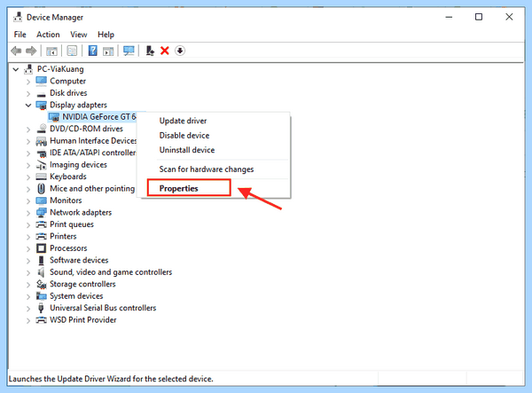Close the Device Manager window
Viewport: 532px width, 393px height.
[509, 17]
